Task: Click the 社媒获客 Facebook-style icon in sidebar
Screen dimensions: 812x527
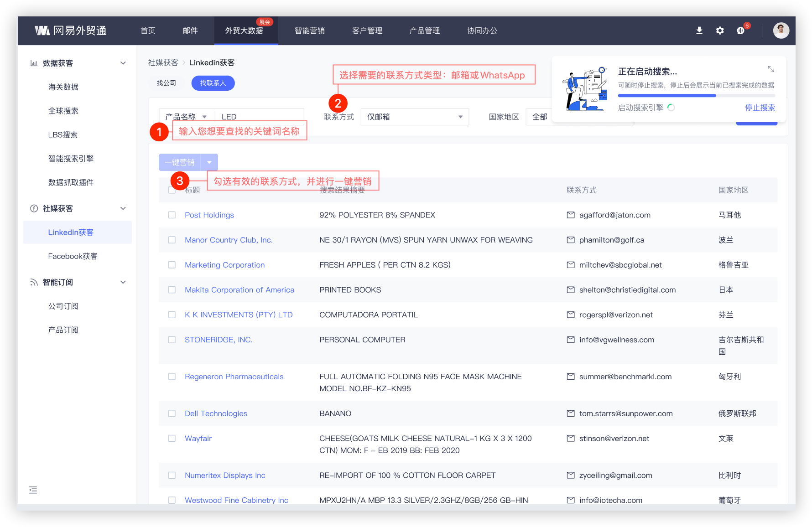Action: 34,208
